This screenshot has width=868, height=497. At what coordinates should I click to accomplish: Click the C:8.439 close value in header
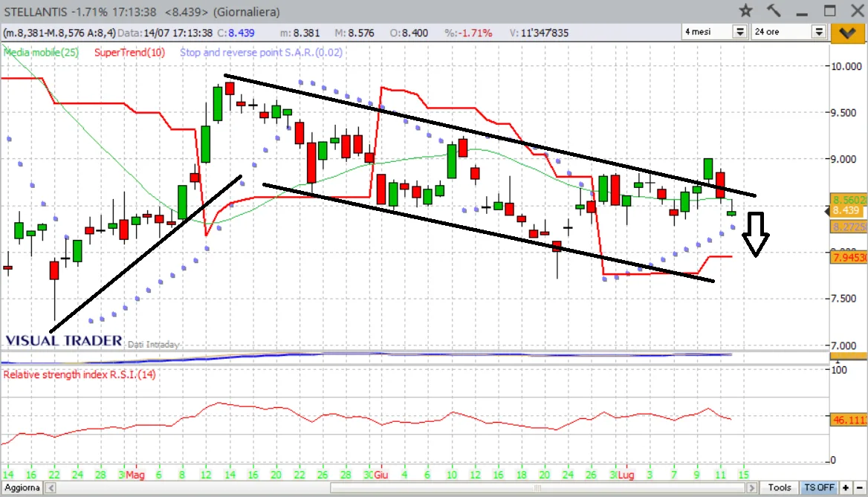tap(236, 33)
